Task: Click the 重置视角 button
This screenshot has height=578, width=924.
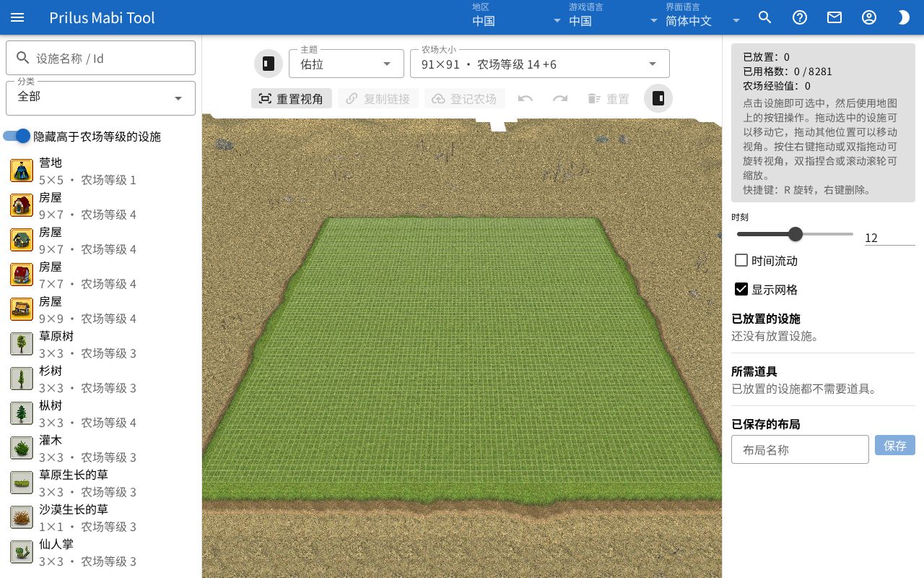Action: pyautogui.click(x=292, y=98)
